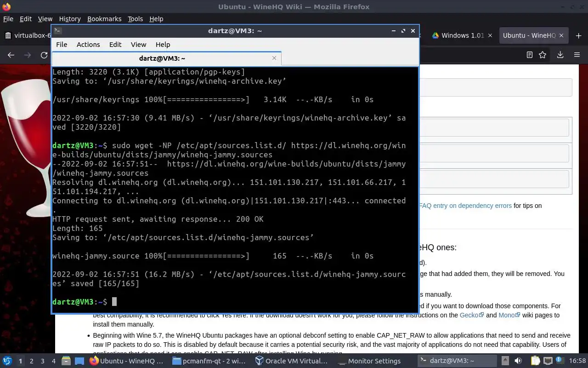This screenshot has height=368, width=588.
Task: Activate Ubuntu - WineHQ Firefox taskbar entry
Action: click(x=126, y=361)
